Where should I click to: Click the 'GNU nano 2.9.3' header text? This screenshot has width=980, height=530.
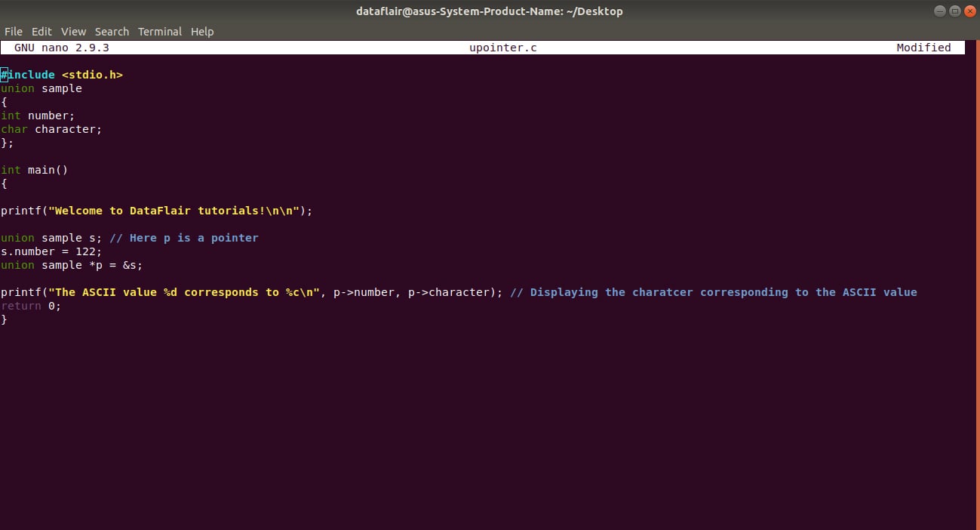click(62, 48)
